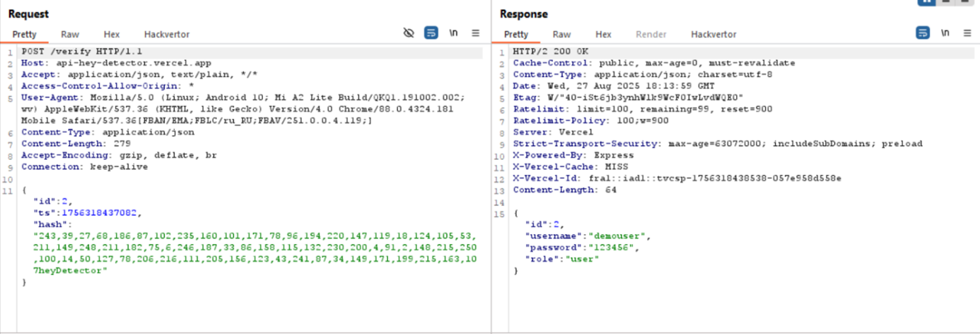Select the Pretty tab in the Response panel
980x334 pixels.
pos(515,34)
